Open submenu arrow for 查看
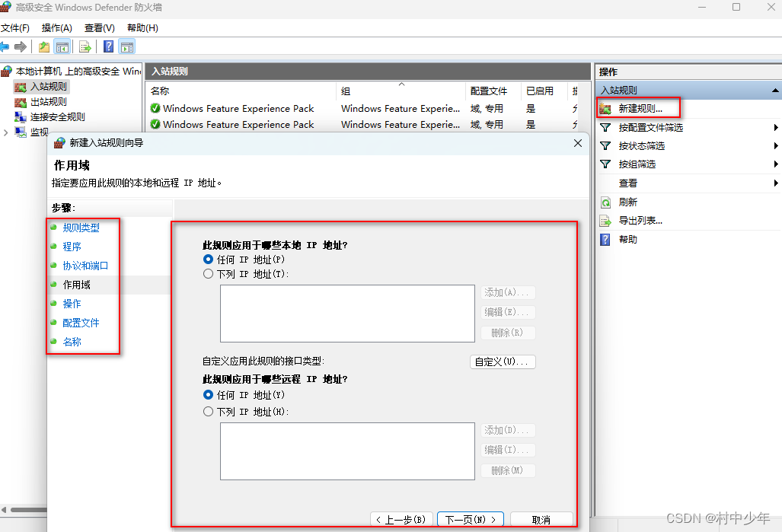Image resolution: width=782 pixels, height=532 pixels. [x=775, y=183]
